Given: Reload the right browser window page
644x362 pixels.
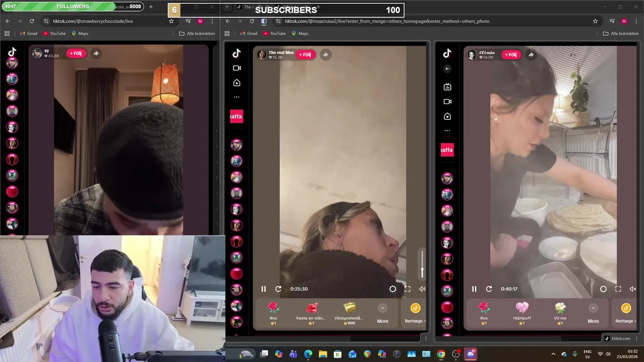Looking at the screenshot, I should pyautogui.click(x=252, y=21).
